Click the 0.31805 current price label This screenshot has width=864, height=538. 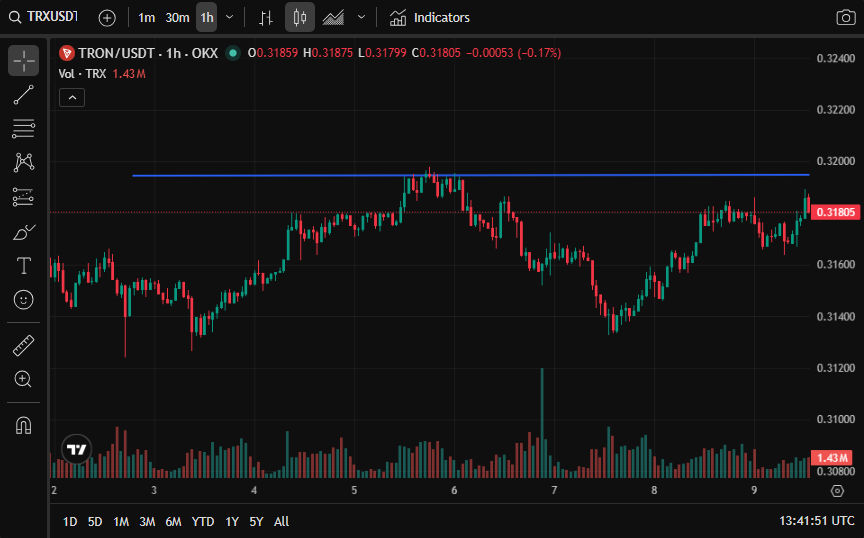(x=835, y=212)
